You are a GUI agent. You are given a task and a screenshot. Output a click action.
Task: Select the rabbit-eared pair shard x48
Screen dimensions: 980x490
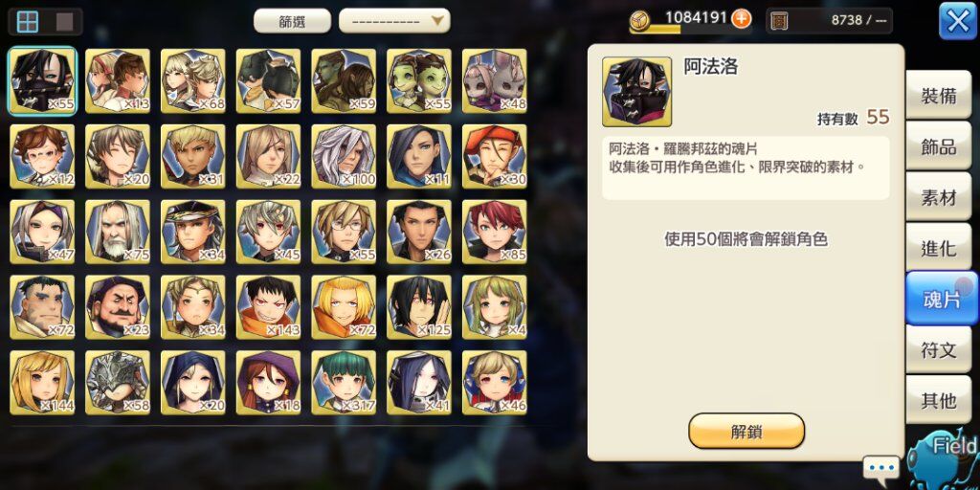click(x=495, y=80)
